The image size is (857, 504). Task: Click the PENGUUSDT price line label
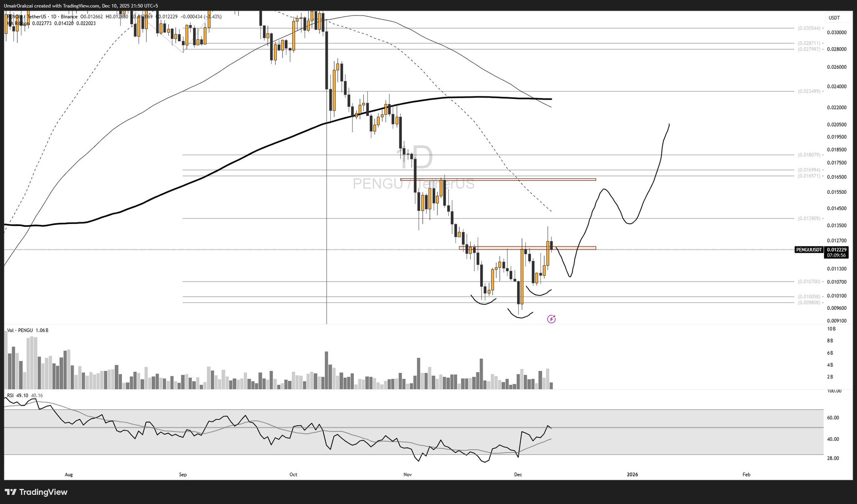(809, 250)
